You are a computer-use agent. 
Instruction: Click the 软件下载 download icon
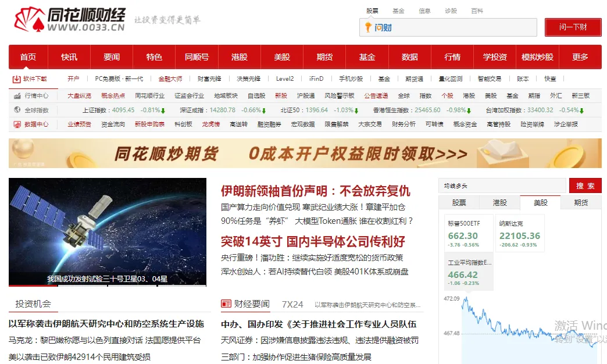click(x=16, y=79)
